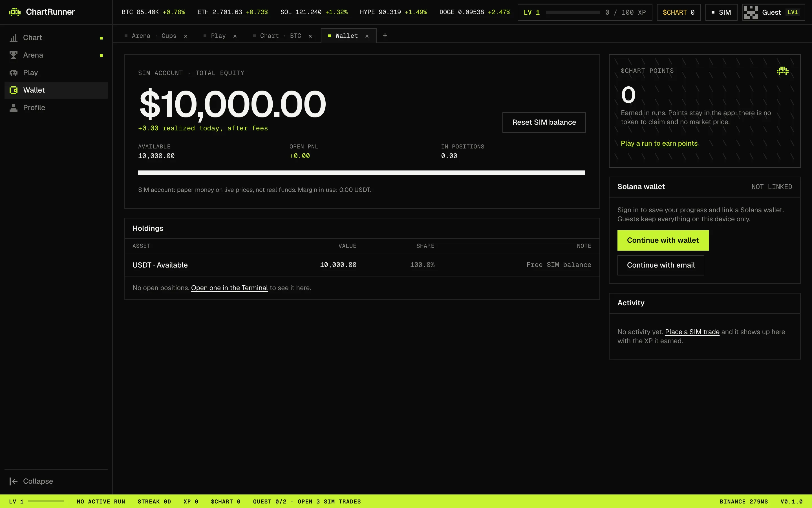Close the Arena · Cups tab

coord(186,36)
